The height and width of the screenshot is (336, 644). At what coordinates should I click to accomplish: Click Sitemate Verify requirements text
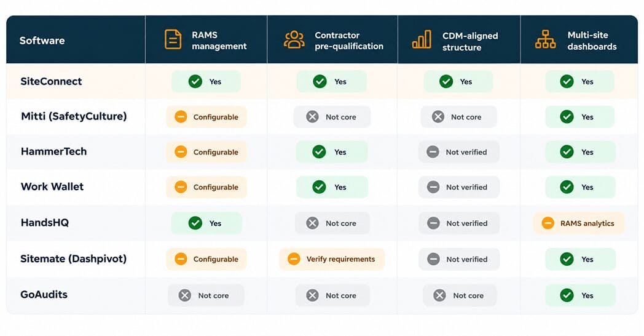tap(340, 259)
